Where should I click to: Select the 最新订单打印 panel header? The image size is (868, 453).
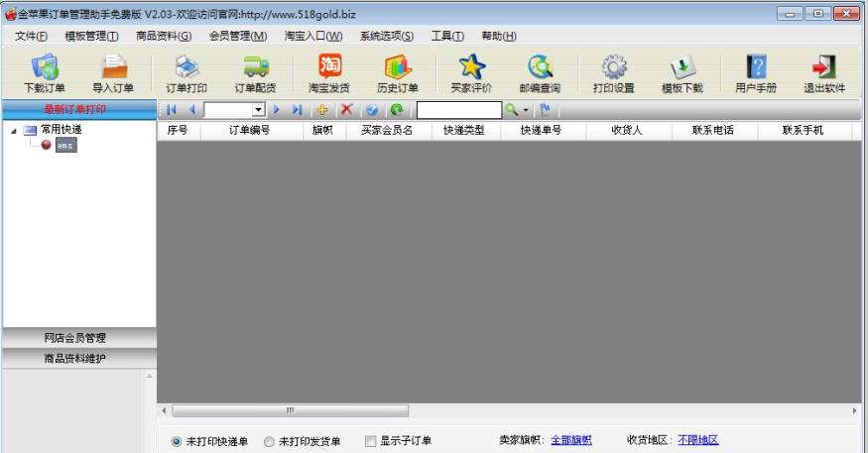coord(79,109)
